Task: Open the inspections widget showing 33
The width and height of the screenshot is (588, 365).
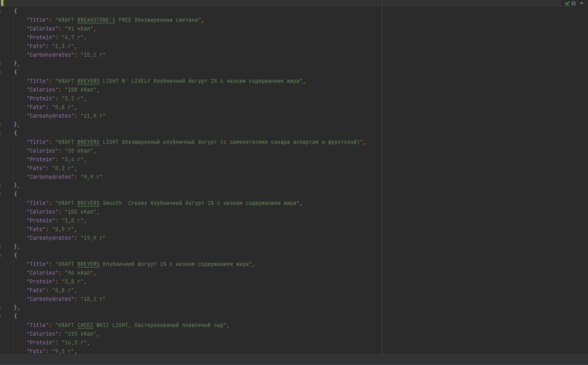Action: tap(570, 4)
